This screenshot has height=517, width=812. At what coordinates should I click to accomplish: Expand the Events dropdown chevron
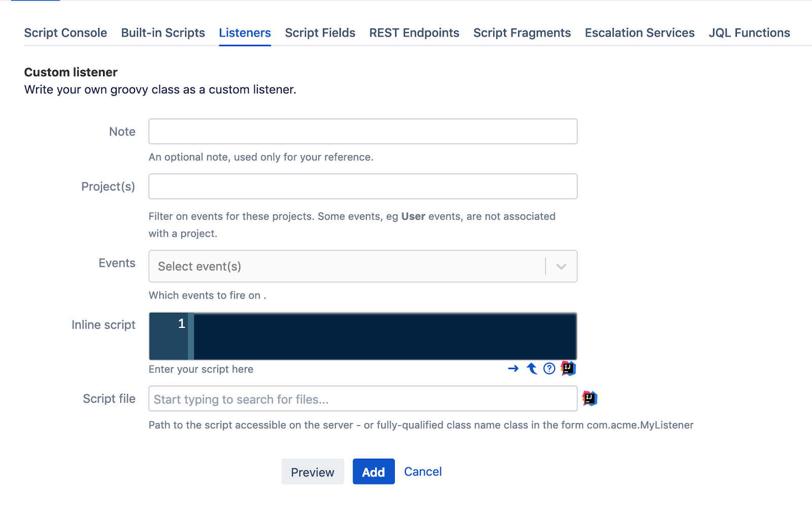[x=561, y=266]
